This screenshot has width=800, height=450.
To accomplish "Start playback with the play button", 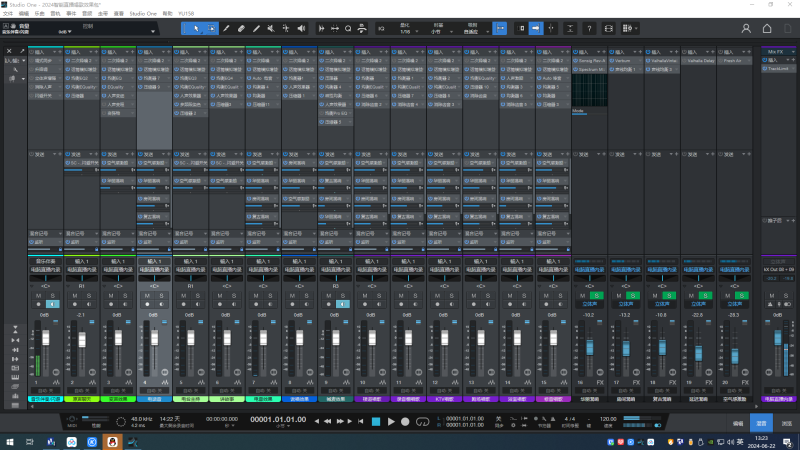I will (391, 421).
